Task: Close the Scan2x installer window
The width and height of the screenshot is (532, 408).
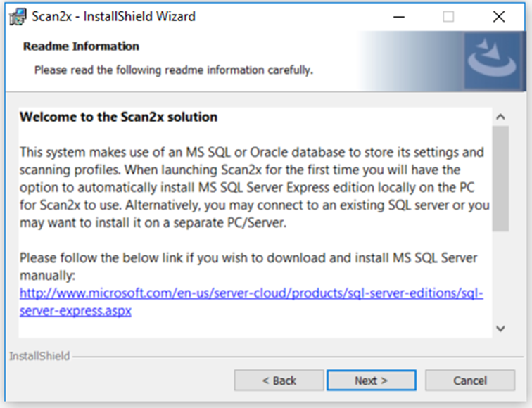Action: pyautogui.click(x=499, y=17)
